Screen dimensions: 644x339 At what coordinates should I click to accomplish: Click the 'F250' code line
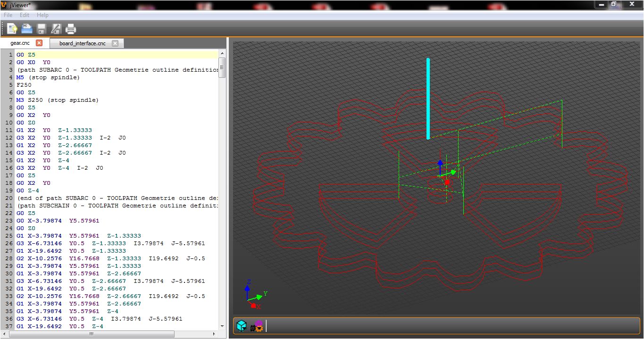(24, 85)
